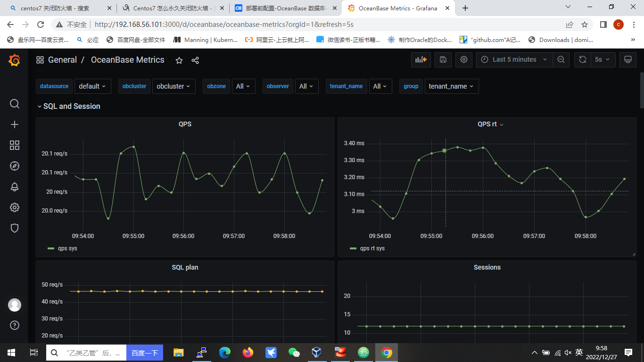644x362 pixels.
Task: Open the 'Last 5 minutes' time picker
Action: pyautogui.click(x=514, y=60)
